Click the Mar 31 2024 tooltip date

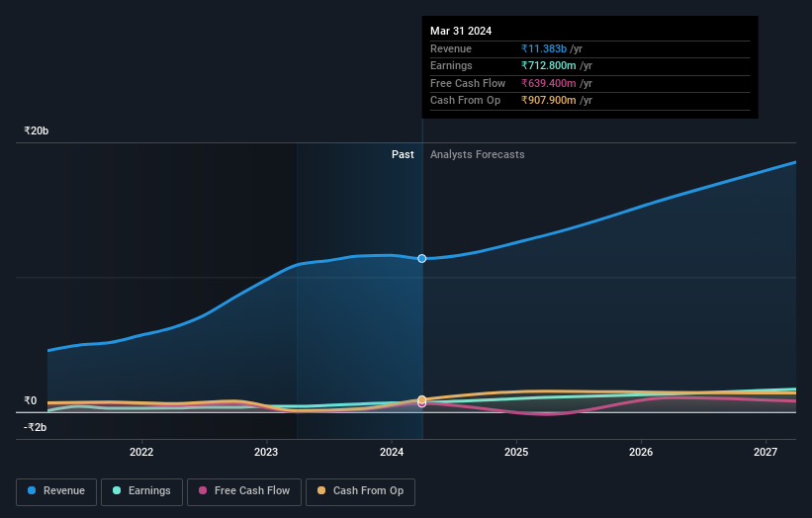tap(461, 31)
